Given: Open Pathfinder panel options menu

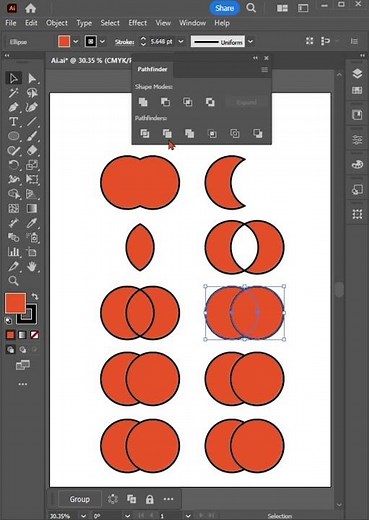Looking at the screenshot, I should coord(264,69).
